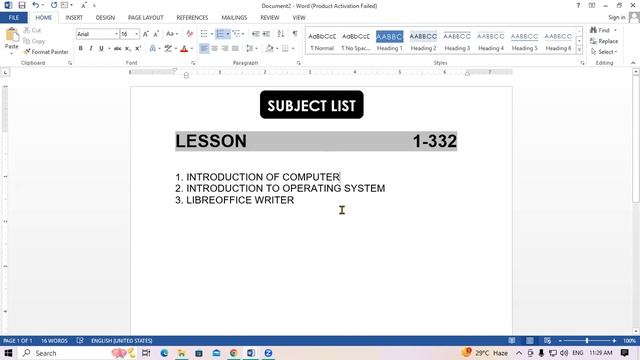The height and width of the screenshot is (360, 640).
Task: Switch to the REVIEW tab
Action: coord(269,18)
